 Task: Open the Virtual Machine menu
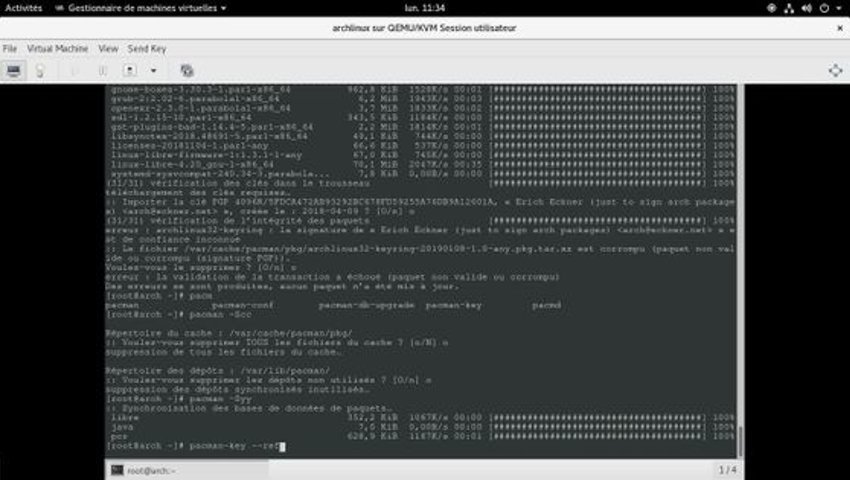(x=57, y=49)
